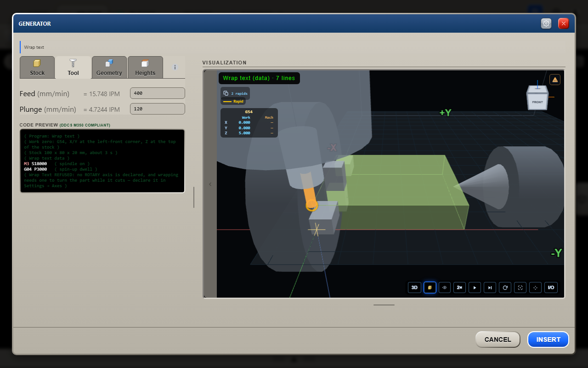Click the Rapid legend entry
Image resolution: width=588 pixels, height=368 pixels.
pyautogui.click(x=233, y=101)
